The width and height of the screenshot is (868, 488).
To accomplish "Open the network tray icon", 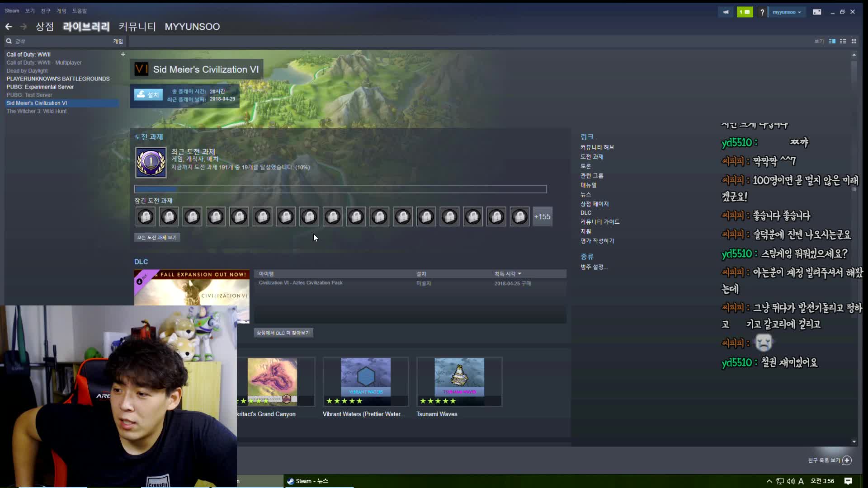I will tap(780, 481).
